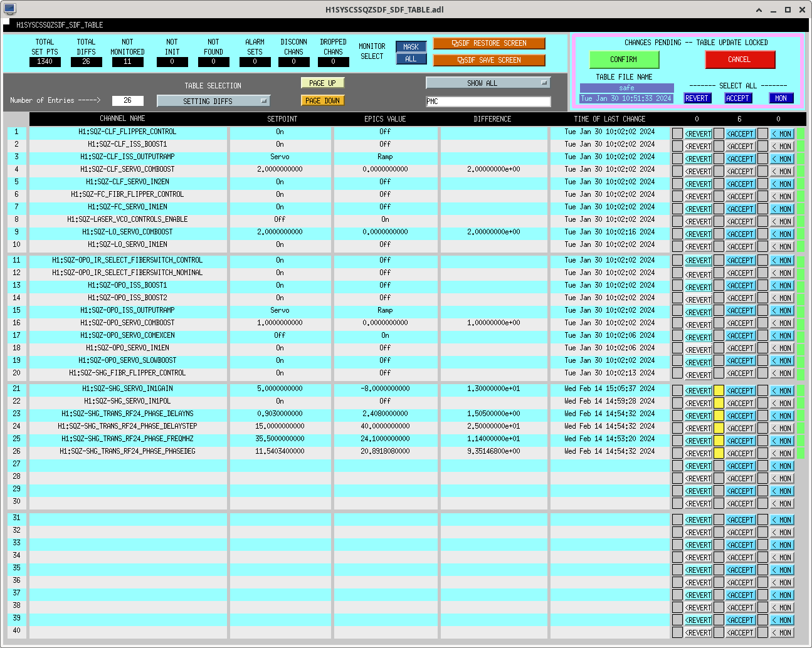
Task: Toggle yellow accept box on row 23
Action: point(719,415)
